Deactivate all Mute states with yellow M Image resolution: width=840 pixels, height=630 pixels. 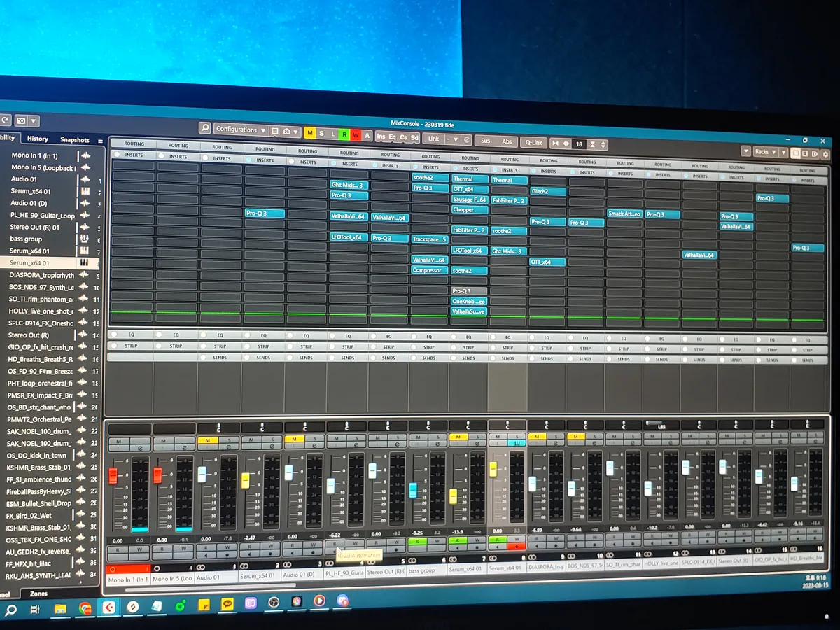click(x=310, y=132)
